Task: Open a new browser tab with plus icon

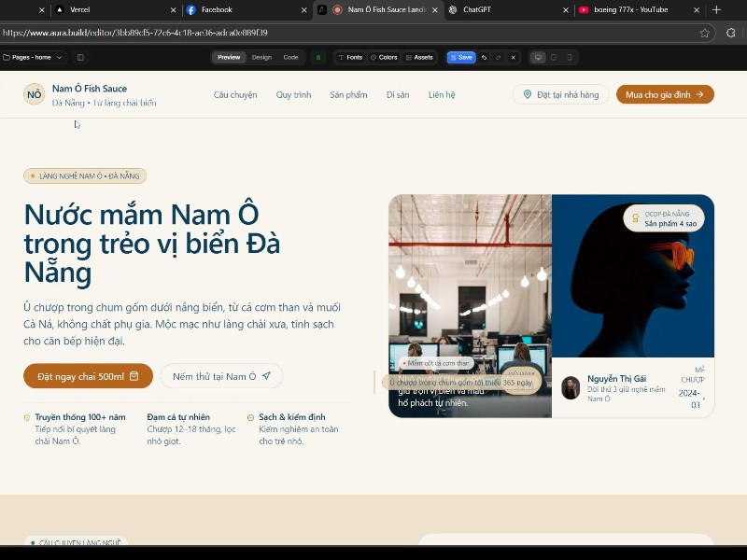Action: click(717, 9)
